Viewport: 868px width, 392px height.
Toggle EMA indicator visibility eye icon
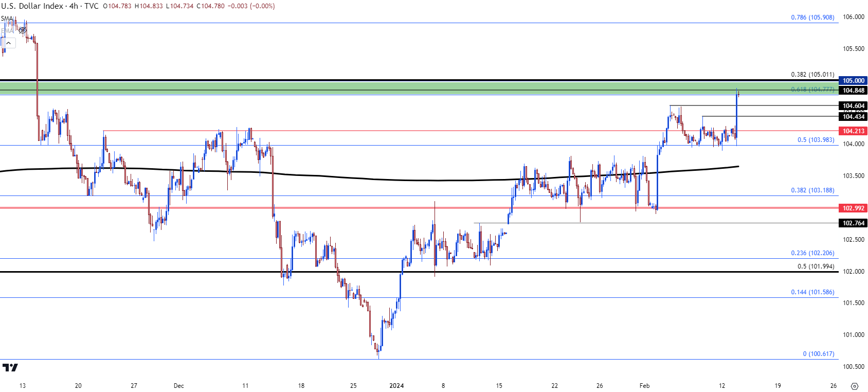23,30
